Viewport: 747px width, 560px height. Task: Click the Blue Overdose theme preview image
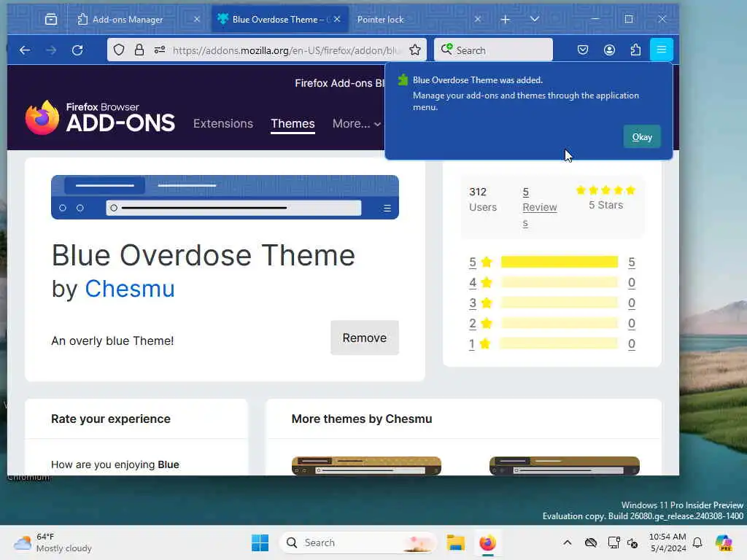click(225, 197)
